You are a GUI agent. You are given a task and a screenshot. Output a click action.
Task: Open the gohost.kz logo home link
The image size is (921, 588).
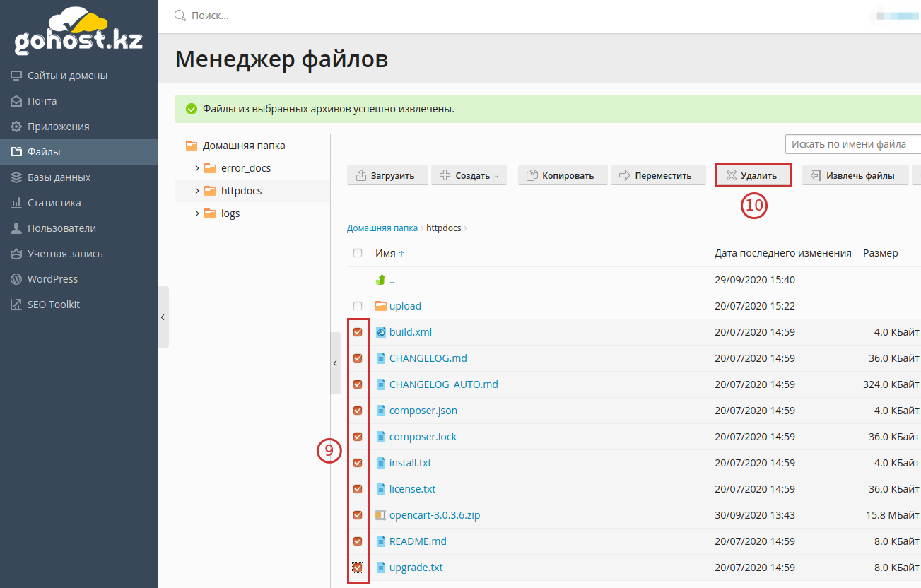point(78,33)
